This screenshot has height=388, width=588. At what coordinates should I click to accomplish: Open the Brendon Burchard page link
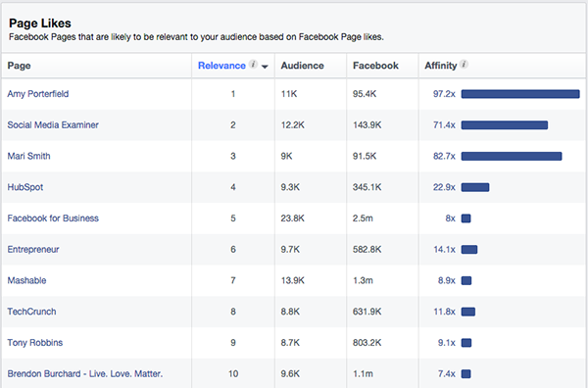pos(84,373)
